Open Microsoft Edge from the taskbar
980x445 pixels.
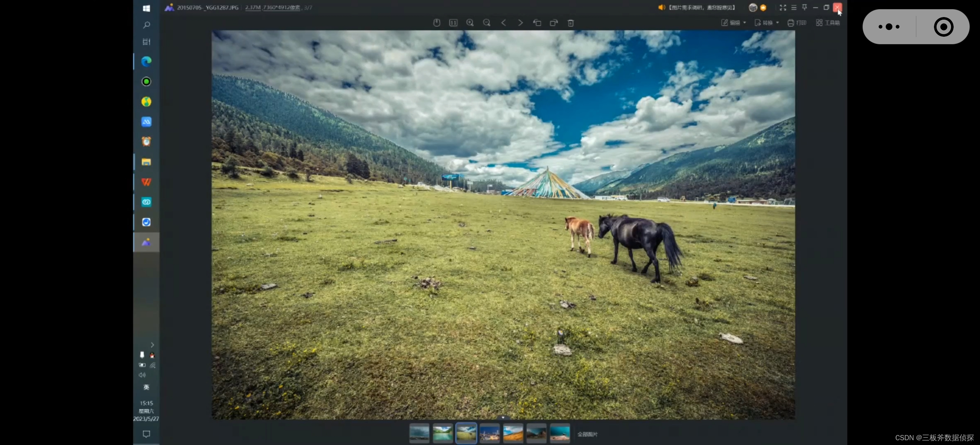click(x=147, y=62)
